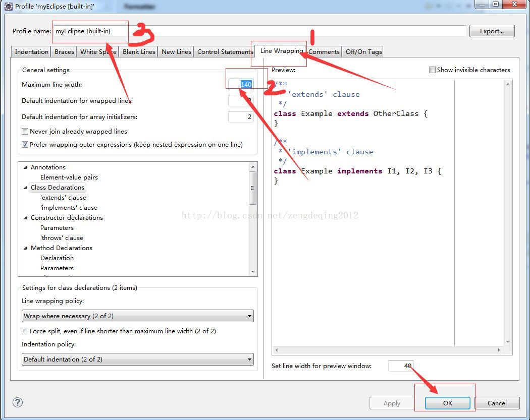The height and width of the screenshot is (420, 530).
Task: Click the Profile name text field
Action: point(259,31)
